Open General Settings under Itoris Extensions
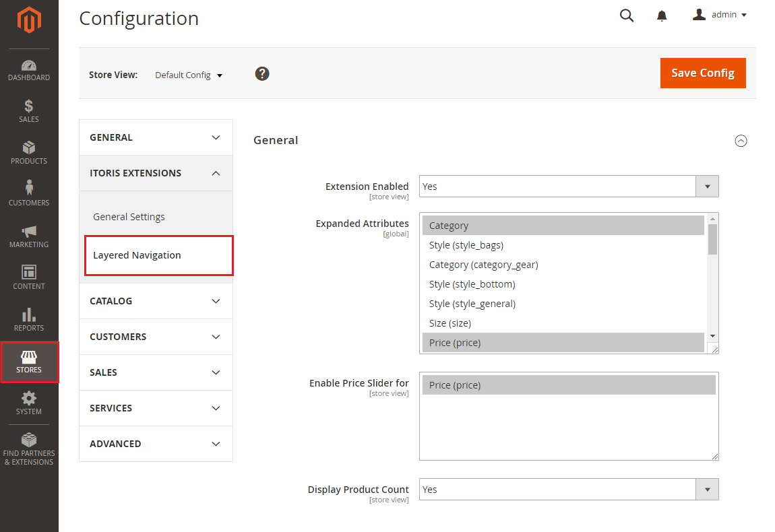 click(x=129, y=216)
